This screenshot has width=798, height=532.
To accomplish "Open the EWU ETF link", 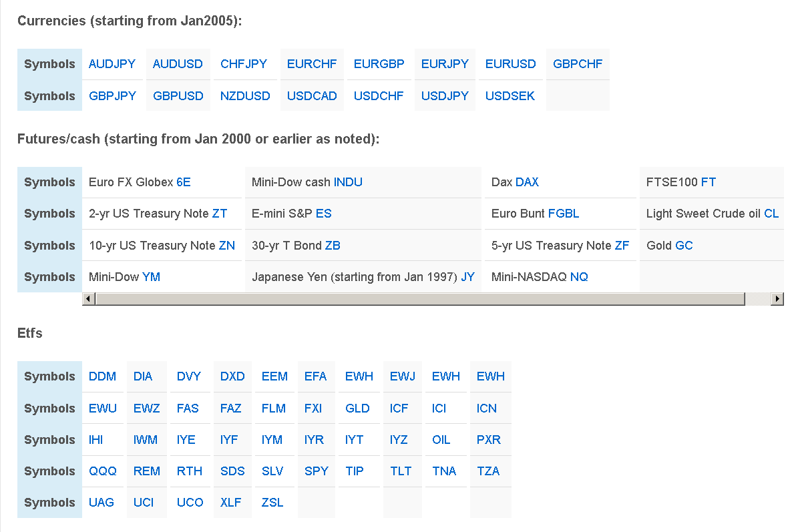I will (x=102, y=409).
